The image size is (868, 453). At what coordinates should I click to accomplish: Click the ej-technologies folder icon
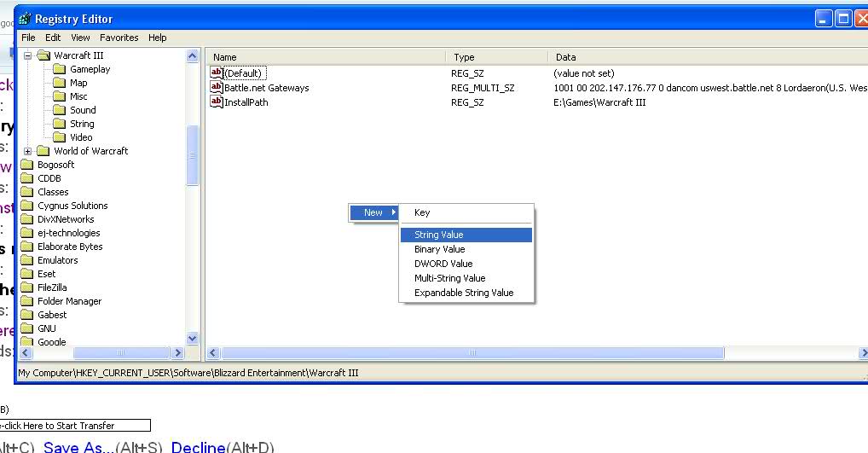click(26, 233)
